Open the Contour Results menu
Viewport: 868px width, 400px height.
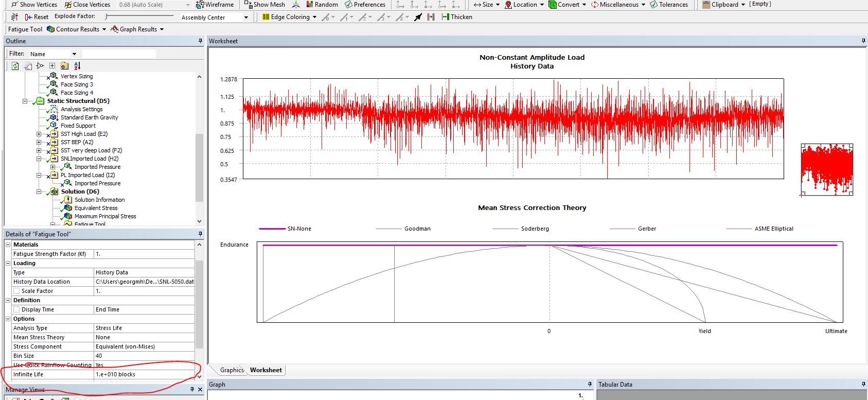point(76,29)
